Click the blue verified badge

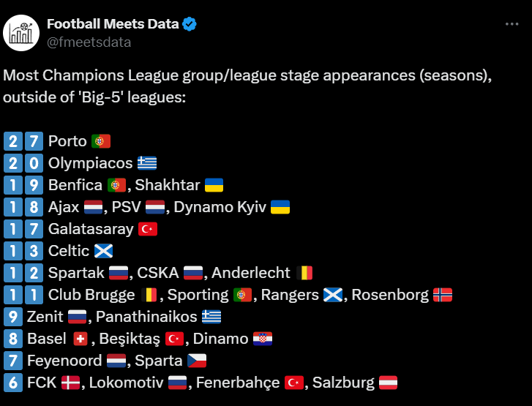190,24
